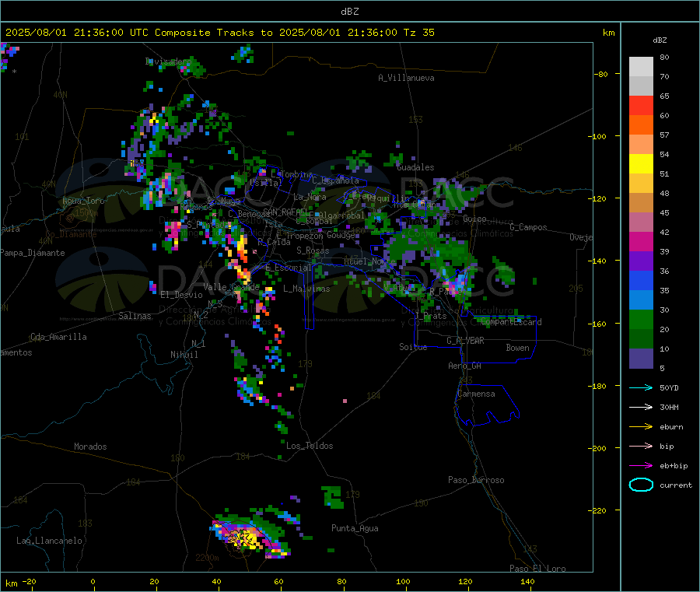Click the Paso_Barroso map label
This screenshot has width=700, height=592.
476,480
